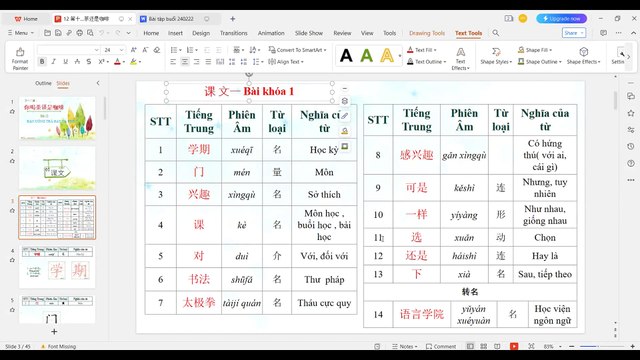Screen dimensions: 640x360
Task: Click the open file folder icon
Action: (x=47, y=33)
